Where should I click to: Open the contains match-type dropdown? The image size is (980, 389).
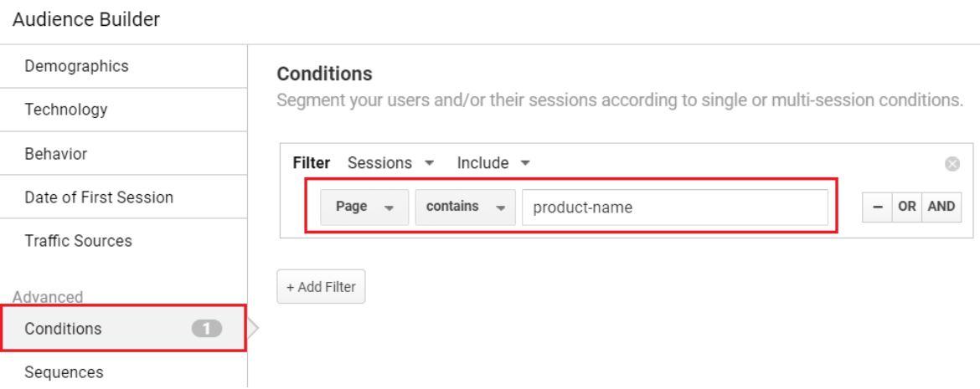coord(465,207)
